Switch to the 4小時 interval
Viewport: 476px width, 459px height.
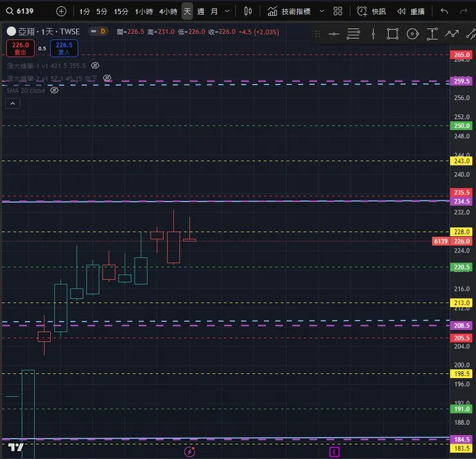click(168, 12)
